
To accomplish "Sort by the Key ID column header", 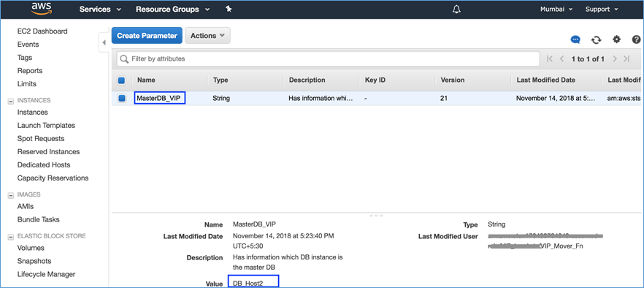I will coord(375,80).
